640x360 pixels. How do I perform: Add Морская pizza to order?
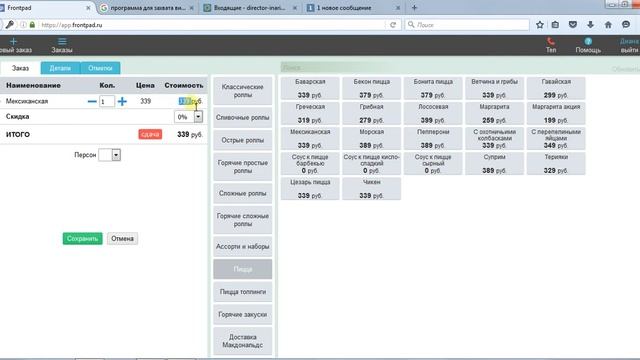(x=371, y=138)
